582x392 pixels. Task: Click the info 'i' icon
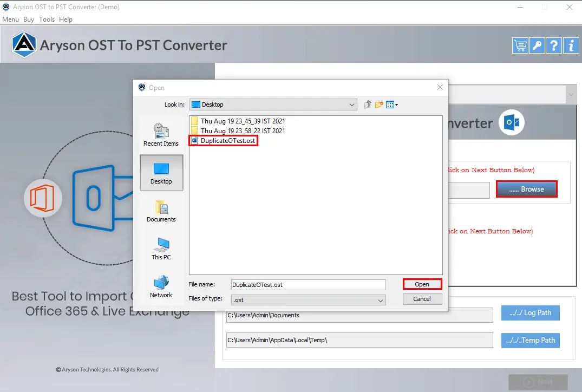(x=571, y=45)
